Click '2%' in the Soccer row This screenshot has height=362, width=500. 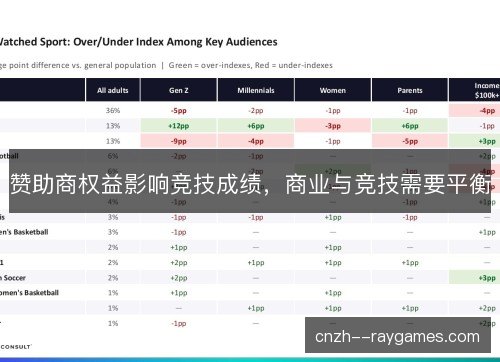point(113,278)
